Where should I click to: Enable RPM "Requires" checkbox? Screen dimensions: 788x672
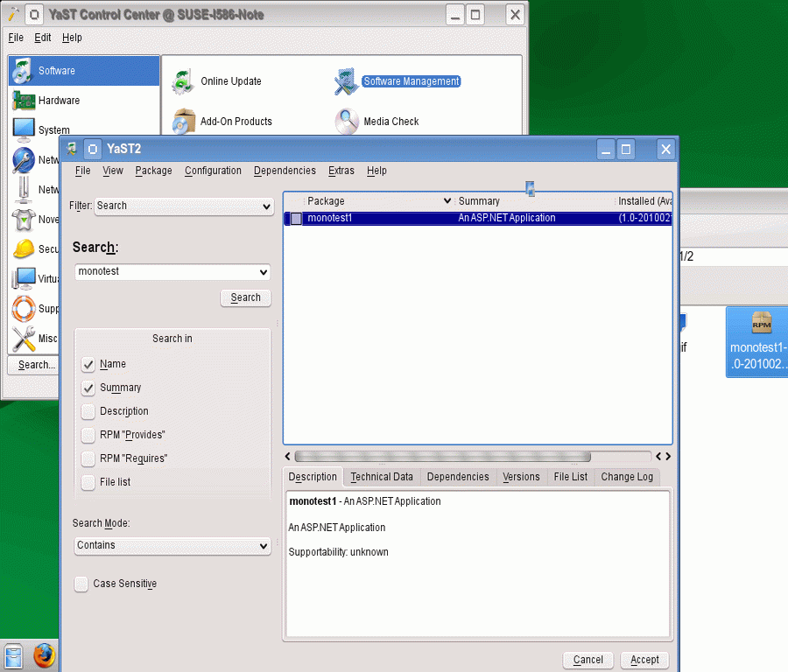(x=88, y=458)
